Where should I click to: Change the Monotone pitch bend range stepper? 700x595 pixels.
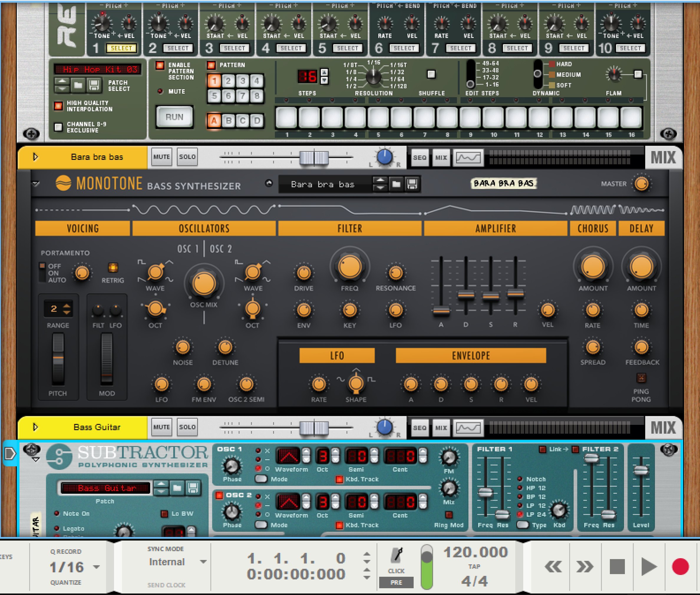[x=67, y=309]
